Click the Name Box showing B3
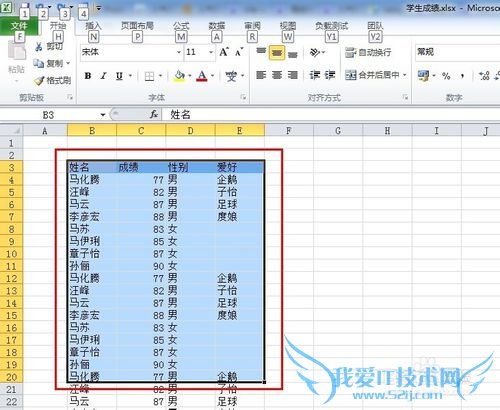Viewport: 500px width, 410px height. 50,115
